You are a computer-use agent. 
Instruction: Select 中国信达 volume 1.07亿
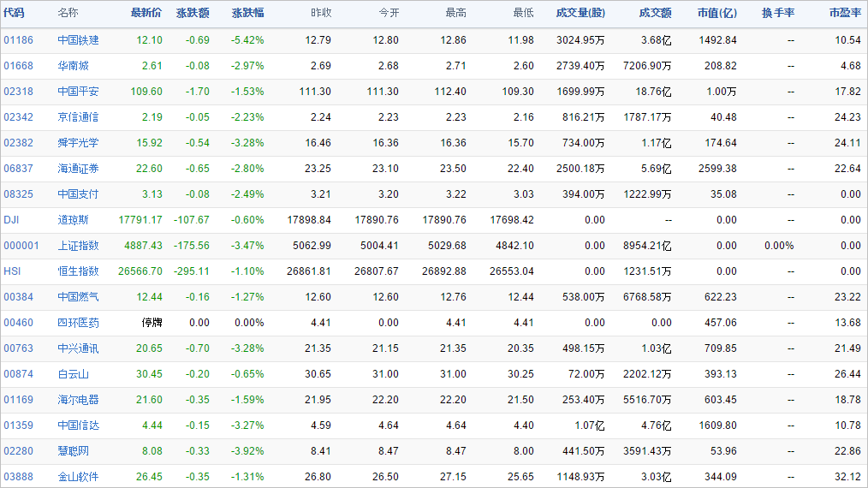[589, 426]
